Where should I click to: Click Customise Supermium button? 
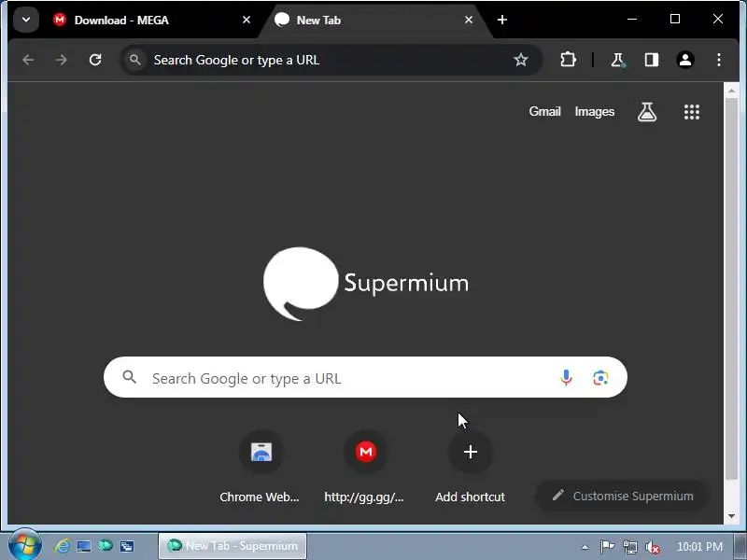pyautogui.click(x=623, y=496)
